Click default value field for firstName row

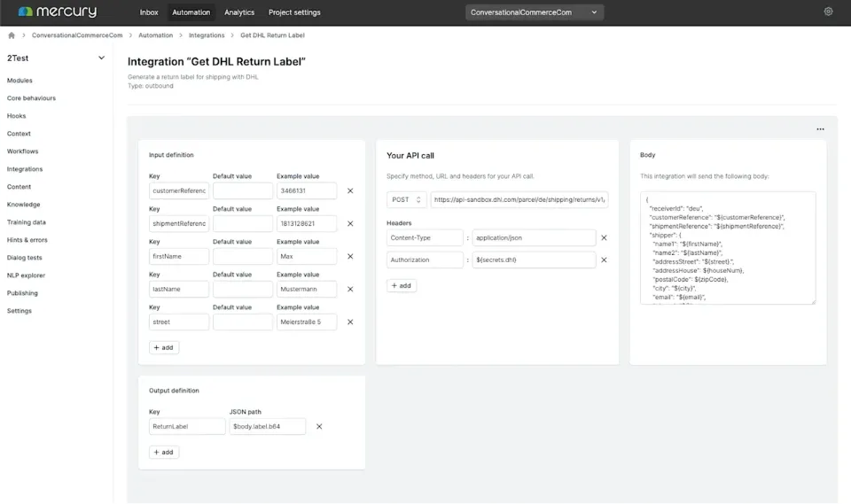pyautogui.click(x=243, y=257)
